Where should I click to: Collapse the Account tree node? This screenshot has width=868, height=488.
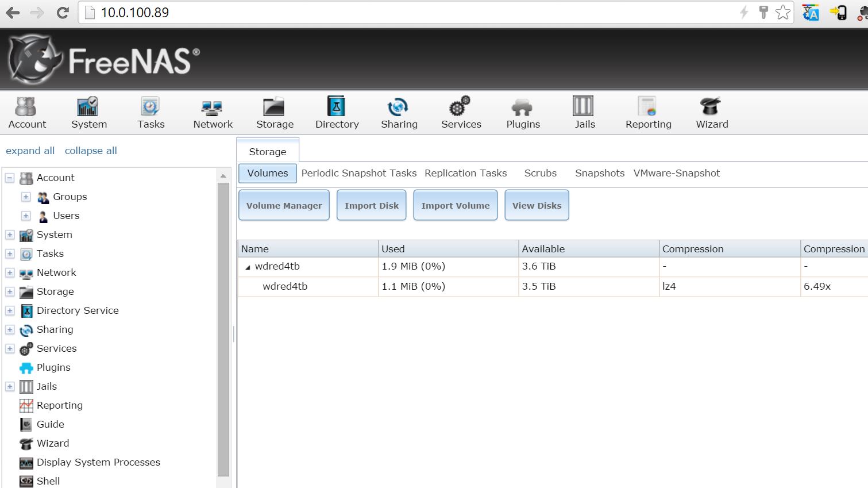pyautogui.click(x=10, y=178)
